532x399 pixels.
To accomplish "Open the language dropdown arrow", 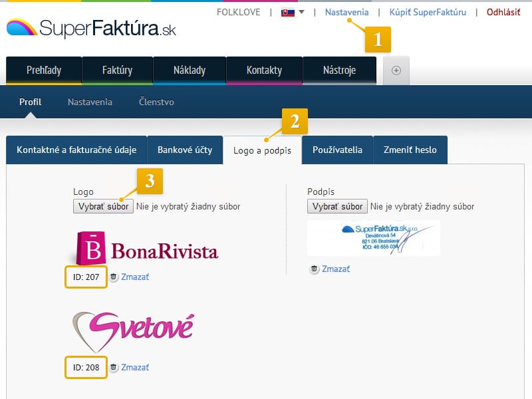I will (301, 12).
